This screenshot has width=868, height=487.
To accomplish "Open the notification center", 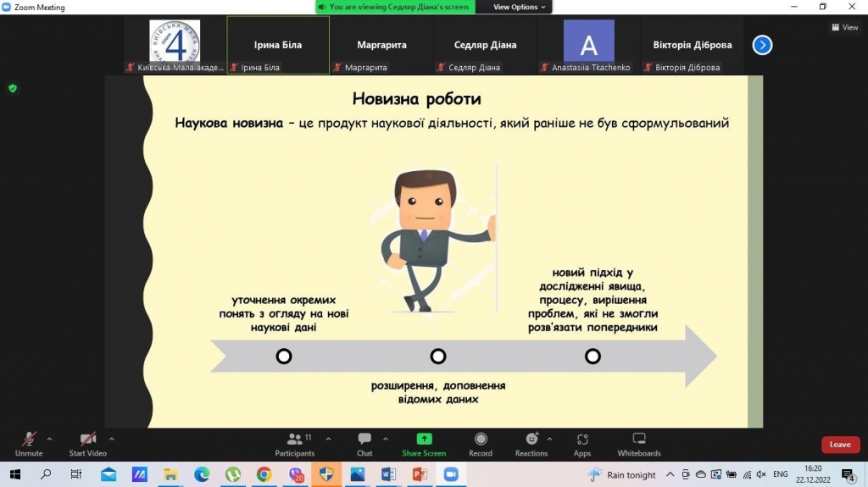I will click(848, 475).
